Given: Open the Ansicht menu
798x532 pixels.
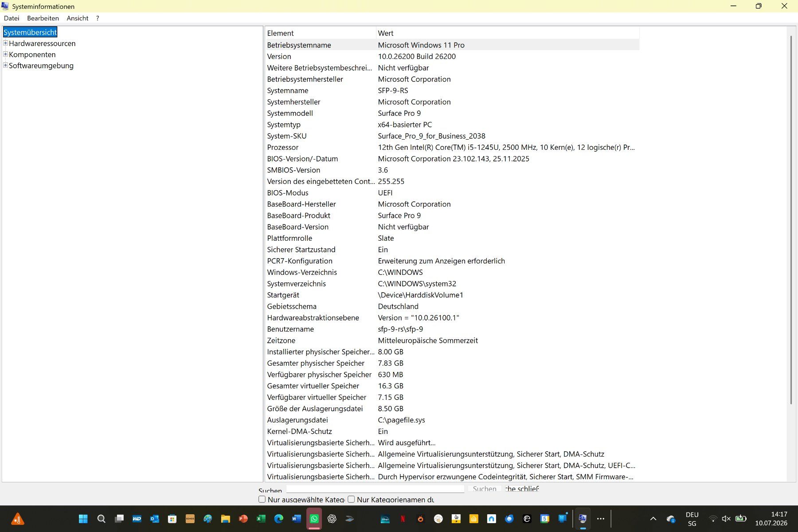Looking at the screenshot, I should (x=78, y=18).
